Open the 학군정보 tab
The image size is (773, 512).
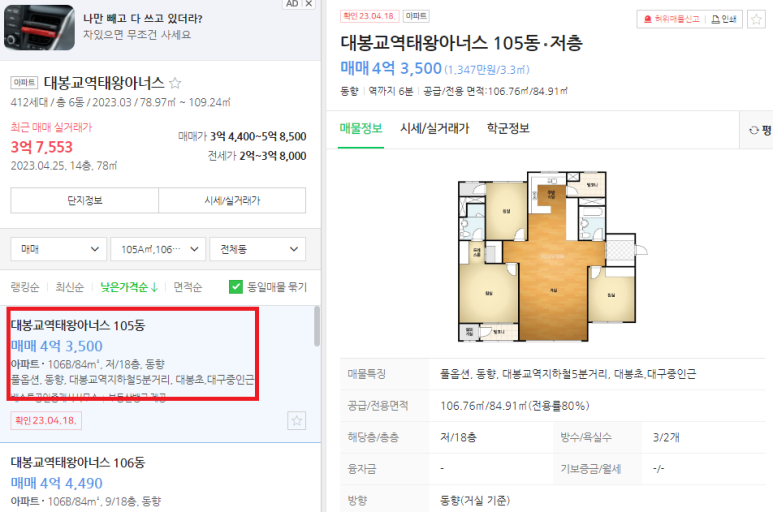point(508,129)
